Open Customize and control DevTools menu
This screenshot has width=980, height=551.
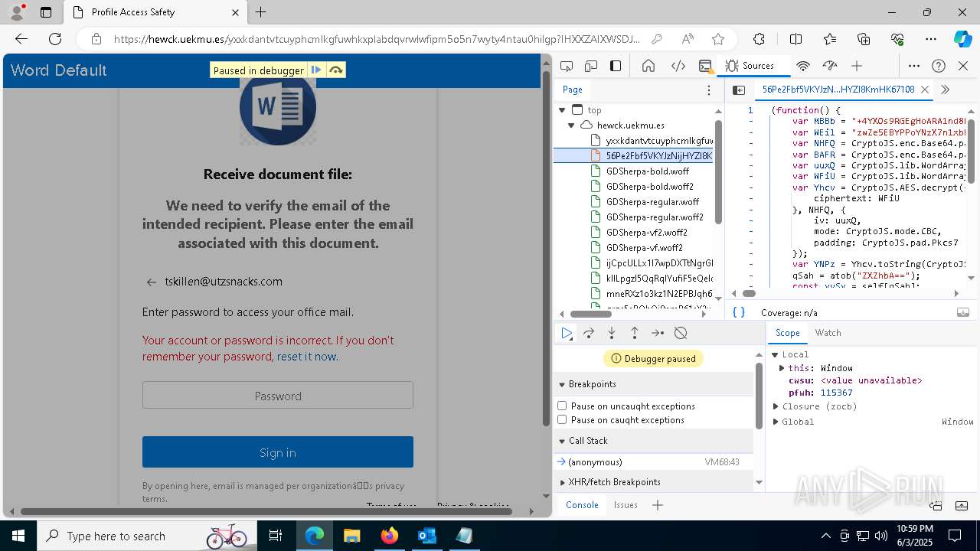coord(914,66)
